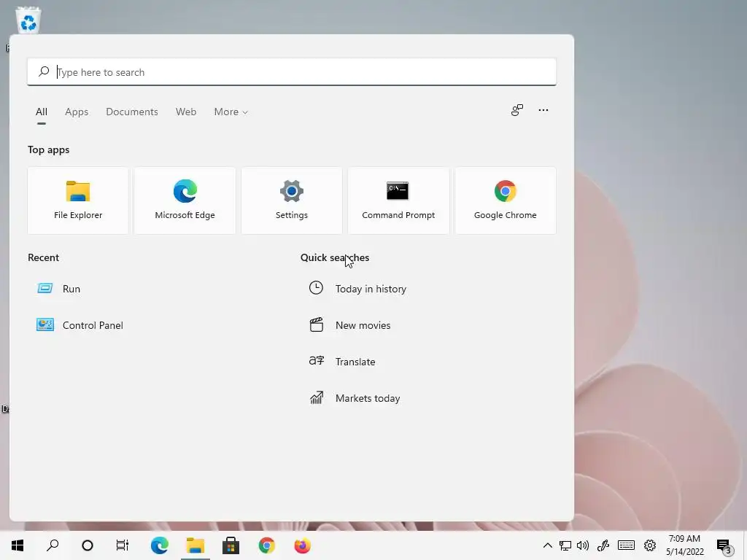Viewport: 747px width, 560px height.
Task: Open Control Panel from Recent list
Action: coord(80,325)
